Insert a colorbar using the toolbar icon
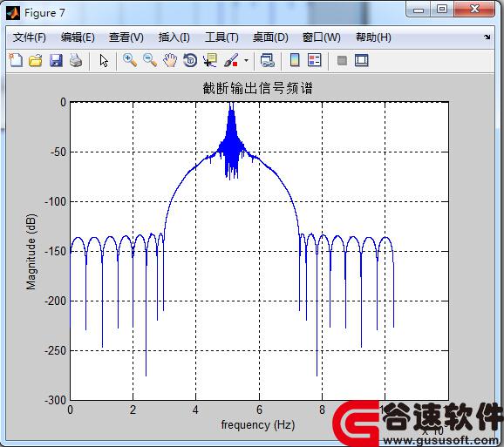504x447 pixels. coord(295,60)
